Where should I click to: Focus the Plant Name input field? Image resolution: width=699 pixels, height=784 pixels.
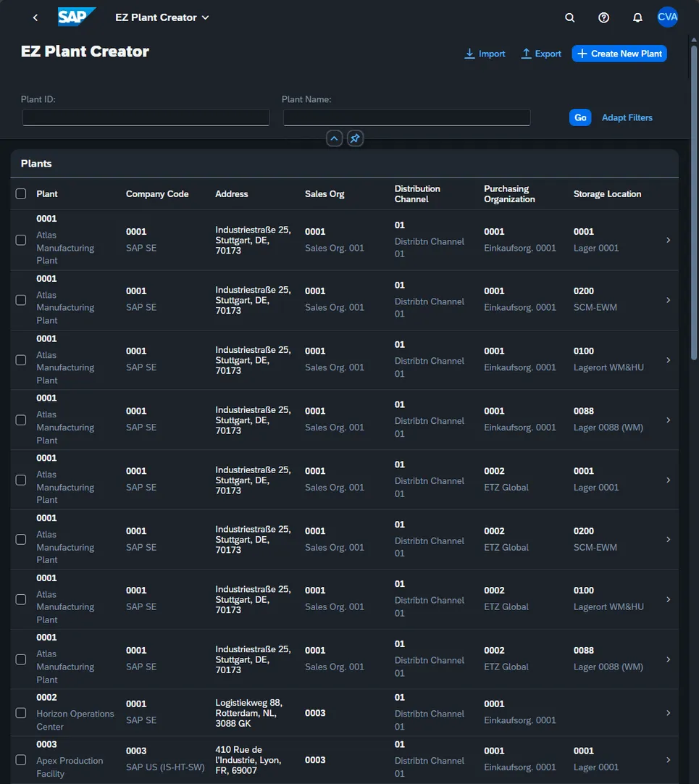[406, 117]
